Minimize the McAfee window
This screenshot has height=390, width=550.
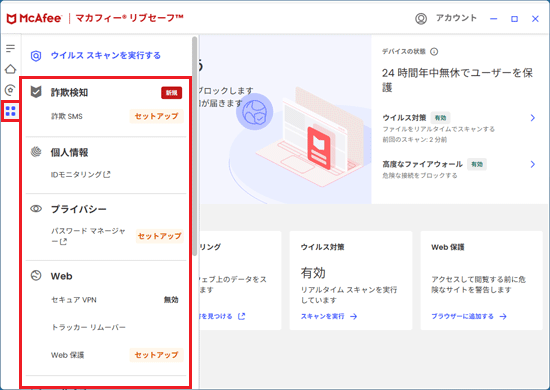pyautogui.click(x=494, y=19)
